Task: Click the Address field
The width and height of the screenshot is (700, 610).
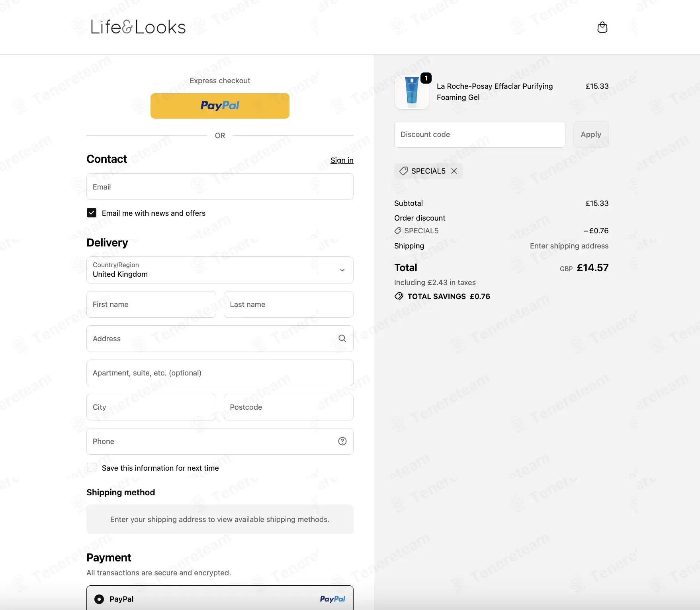Action: click(220, 338)
